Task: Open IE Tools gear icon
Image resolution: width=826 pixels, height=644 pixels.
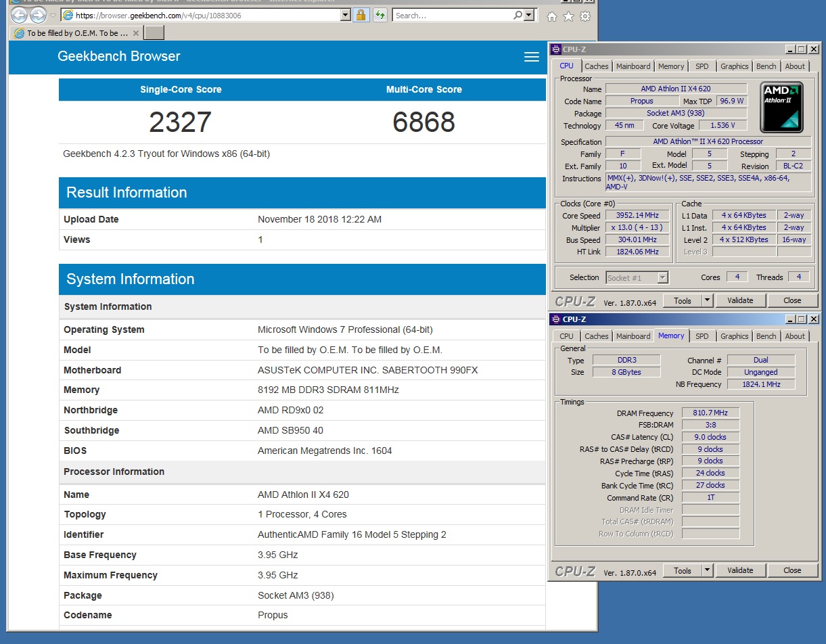Action: (585, 16)
